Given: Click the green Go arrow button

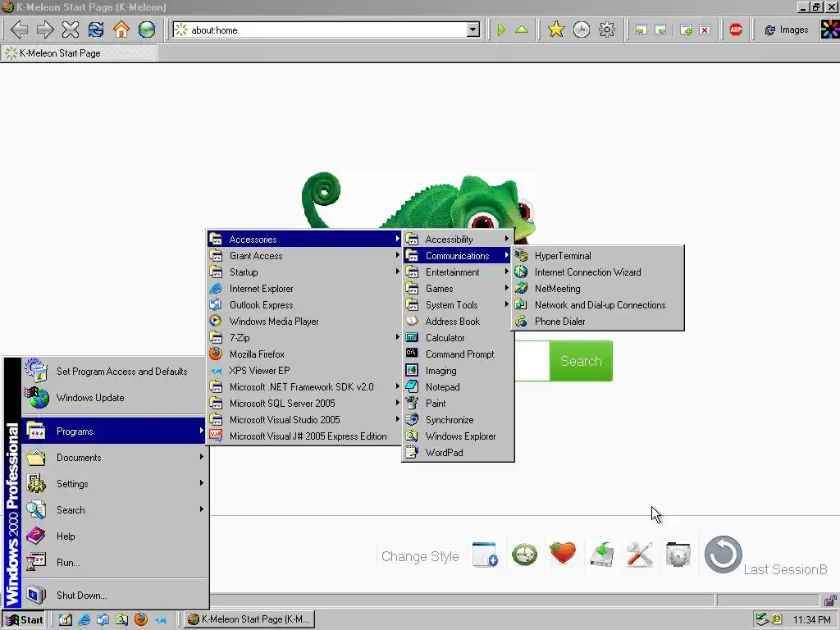Looking at the screenshot, I should 501,30.
